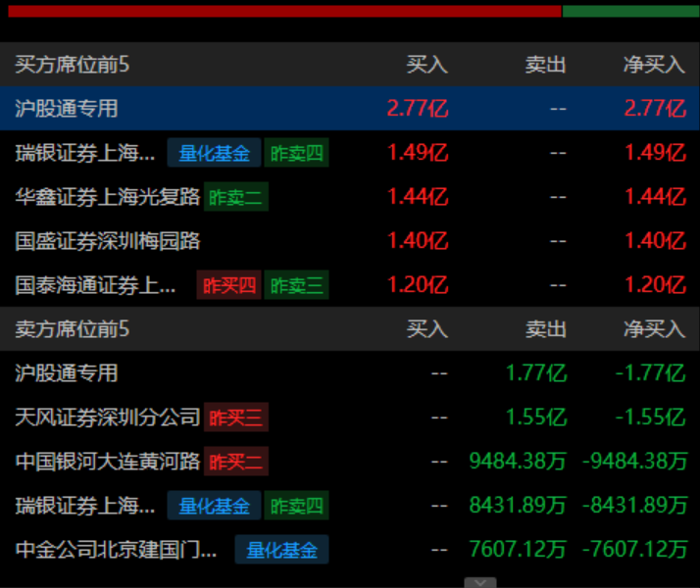The width and height of the screenshot is (700, 588).
Task: Click -1.55亿 net value for 天风证券
Action: [x=650, y=417]
